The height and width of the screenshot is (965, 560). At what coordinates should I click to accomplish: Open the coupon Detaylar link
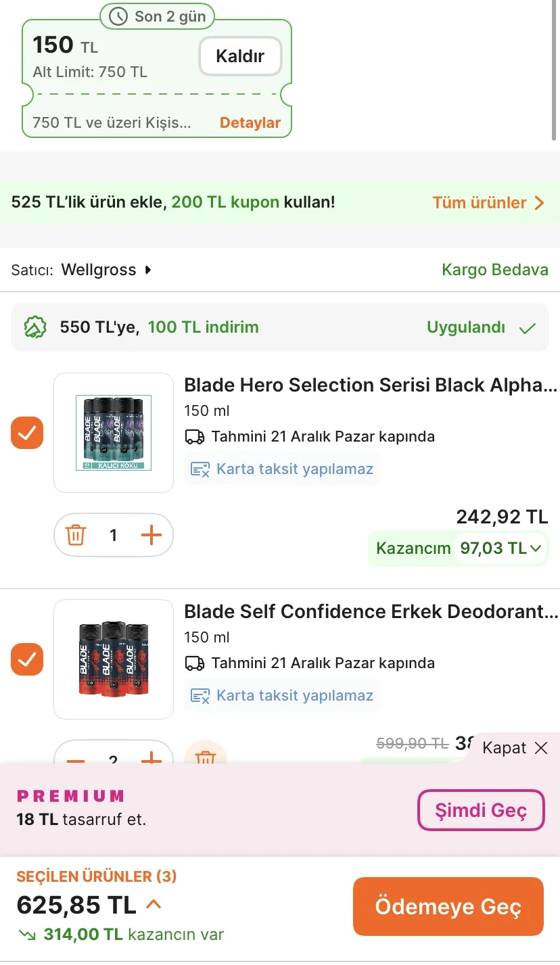pyautogui.click(x=250, y=123)
